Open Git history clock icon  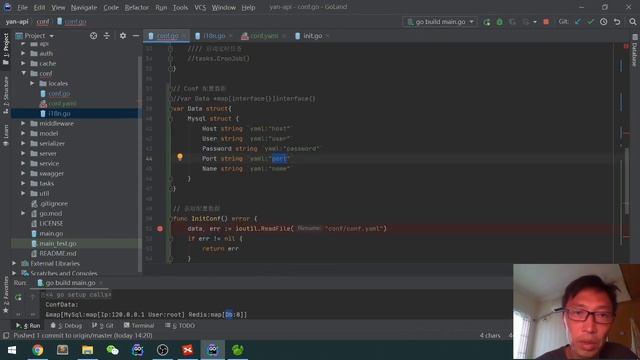(x=603, y=22)
